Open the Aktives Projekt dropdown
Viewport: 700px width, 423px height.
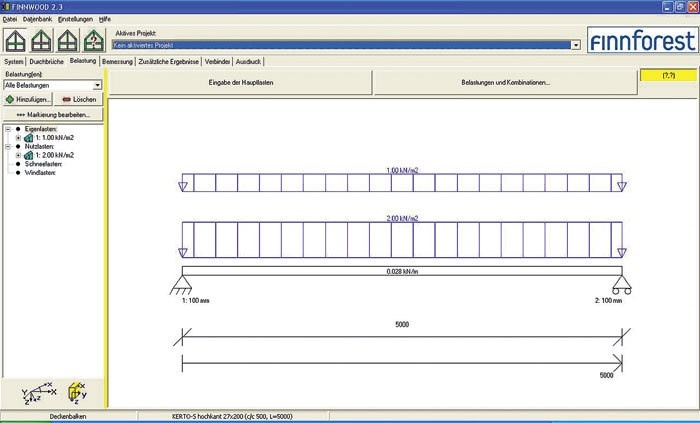[576, 45]
